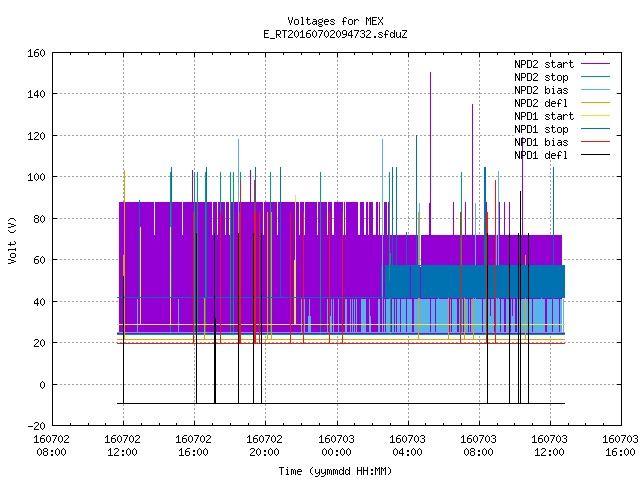Click the 'Volt (V)' y-axis label
640x480 pixels.
[x=13, y=241]
